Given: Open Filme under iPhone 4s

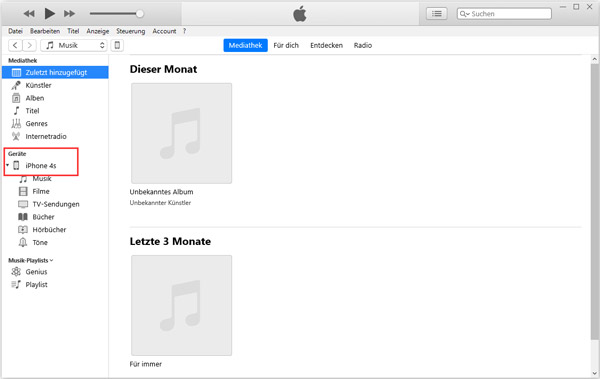Looking at the screenshot, I should pos(41,191).
